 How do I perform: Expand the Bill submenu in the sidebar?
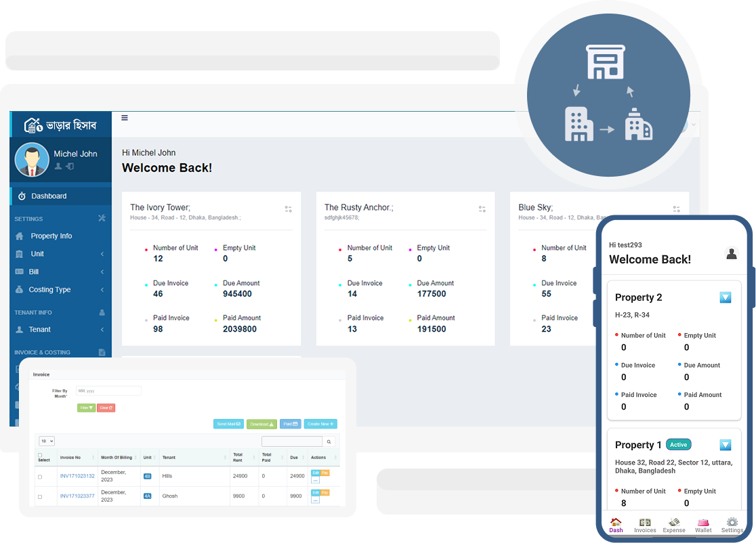coord(60,271)
